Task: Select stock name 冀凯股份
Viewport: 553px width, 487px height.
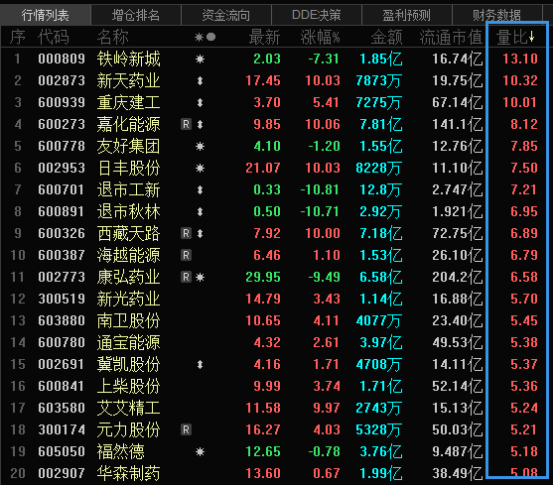Action: click(x=129, y=364)
